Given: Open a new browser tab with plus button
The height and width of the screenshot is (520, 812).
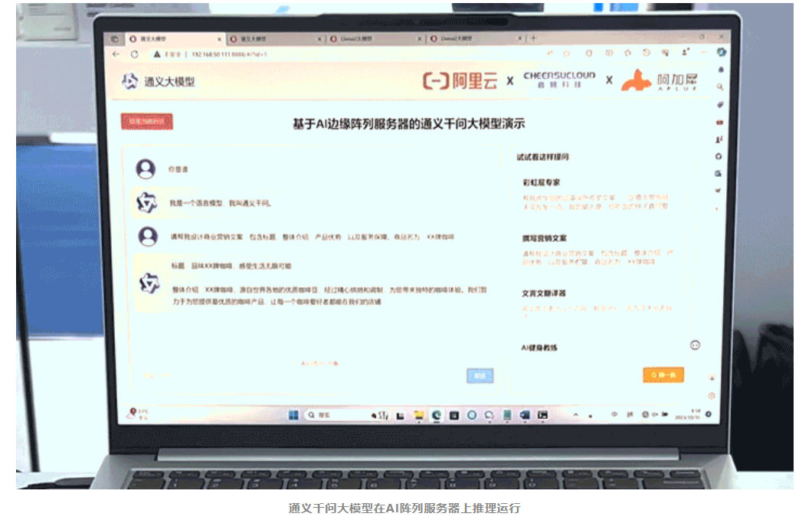Looking at the screenshot, I should tap(534, 38).
